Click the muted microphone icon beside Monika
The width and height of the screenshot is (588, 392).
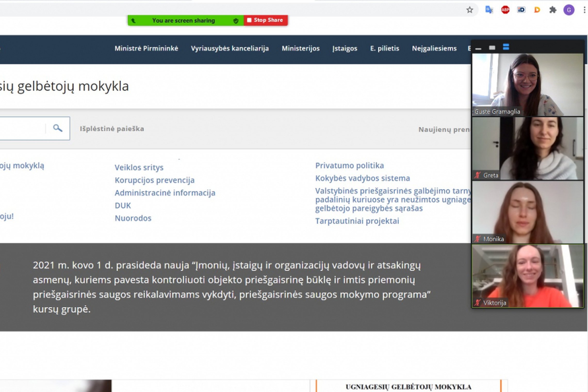[477, 239]
